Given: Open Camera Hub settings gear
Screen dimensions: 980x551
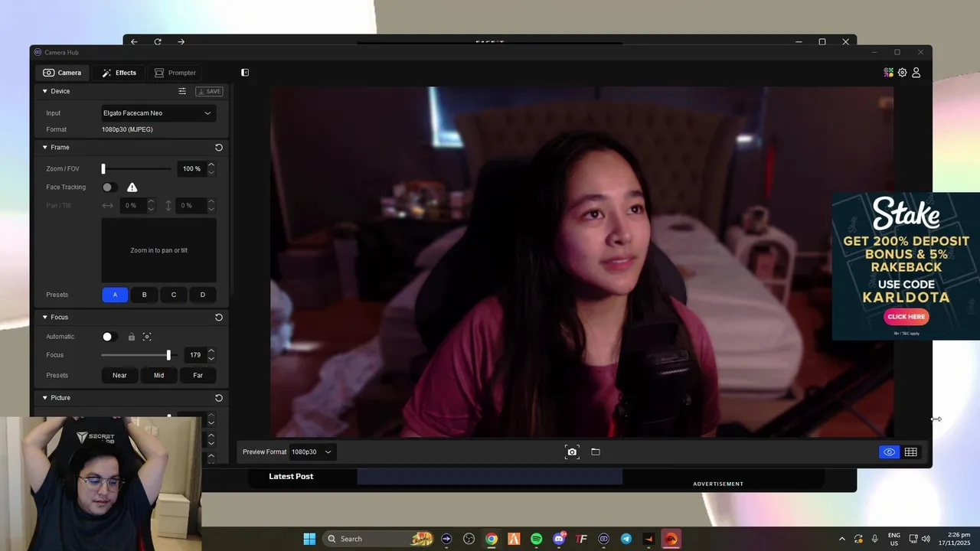Looking at the screenshot, I should tap(902, 73).
